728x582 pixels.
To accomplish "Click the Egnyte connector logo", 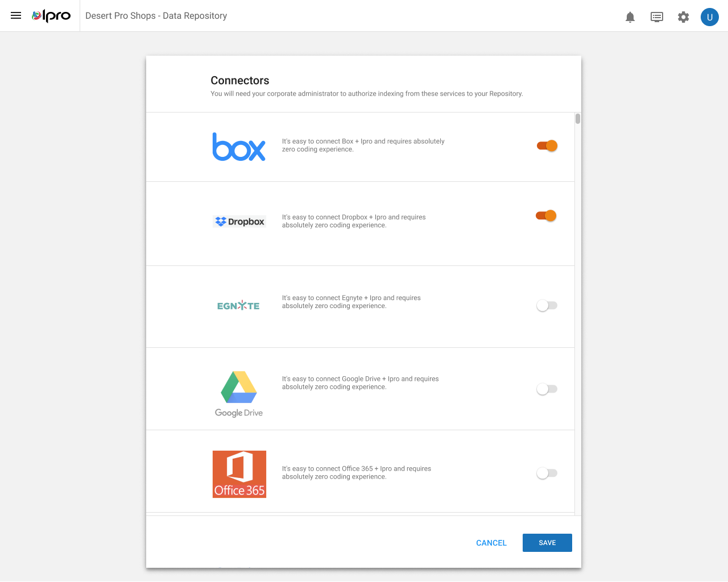I will coord(238,306).
